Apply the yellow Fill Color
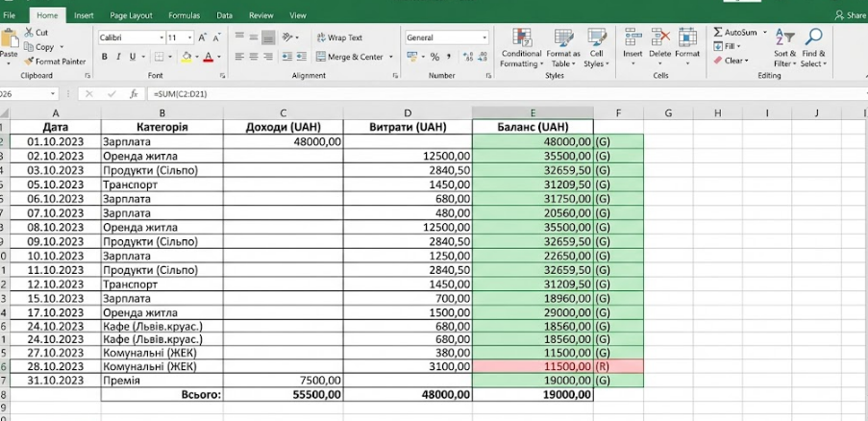The image size is (868, 421). (x=186, y=57)
